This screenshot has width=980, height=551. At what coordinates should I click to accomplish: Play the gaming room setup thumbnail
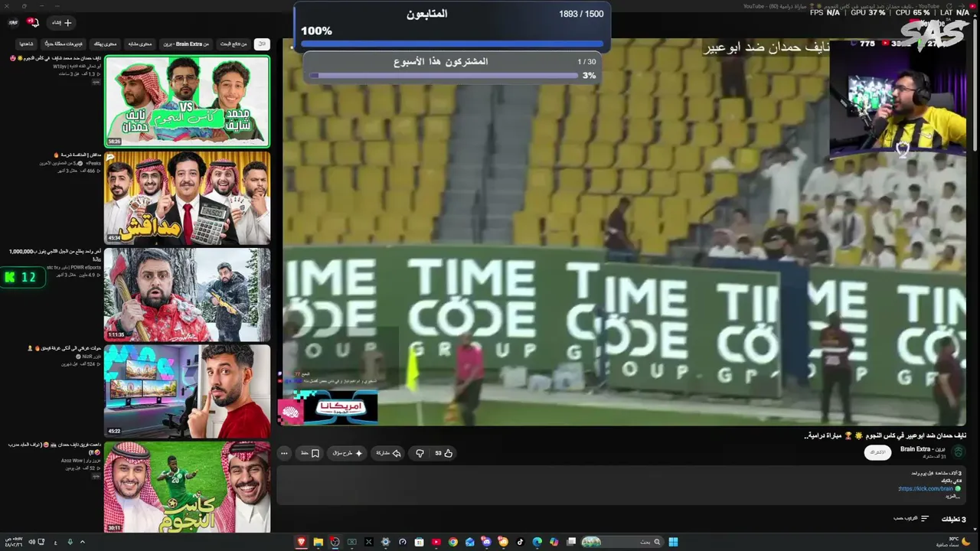click(187, 390)
